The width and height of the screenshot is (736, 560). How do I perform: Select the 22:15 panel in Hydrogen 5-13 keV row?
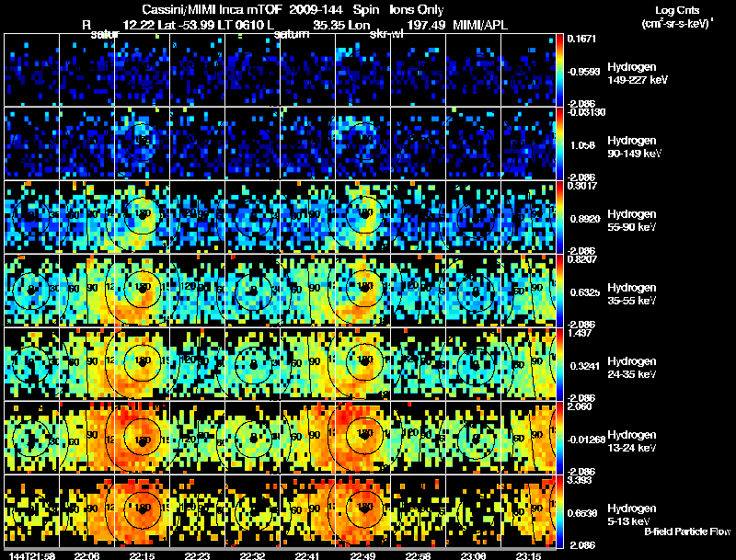click(143, 511)
